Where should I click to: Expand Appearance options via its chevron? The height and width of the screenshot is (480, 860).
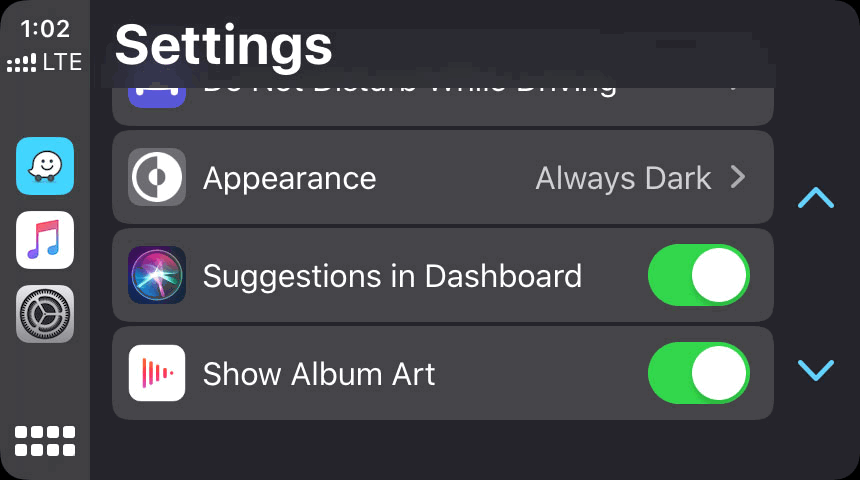click(x=738, y=178)
